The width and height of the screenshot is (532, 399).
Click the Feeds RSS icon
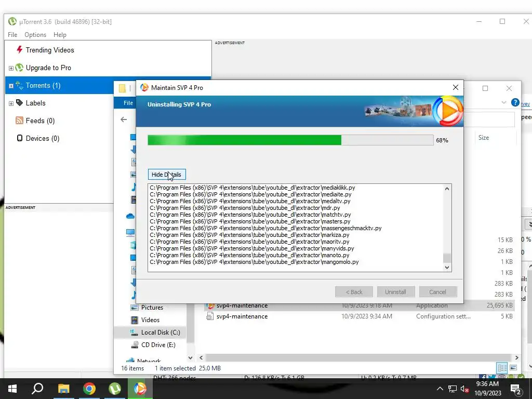(x=19, y=121)
